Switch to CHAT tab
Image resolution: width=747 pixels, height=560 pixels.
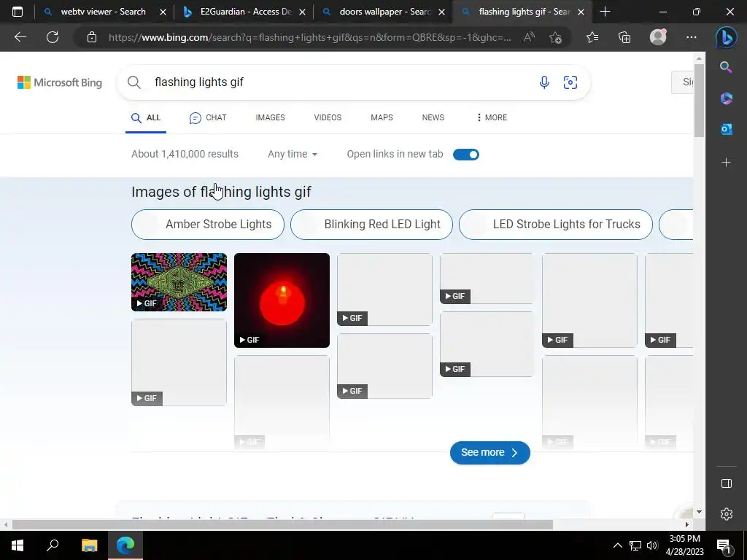point(208,117)
